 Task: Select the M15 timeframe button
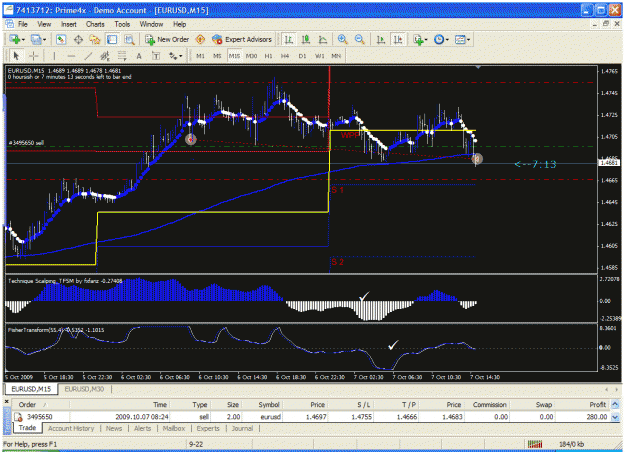[x=234, y=56]
